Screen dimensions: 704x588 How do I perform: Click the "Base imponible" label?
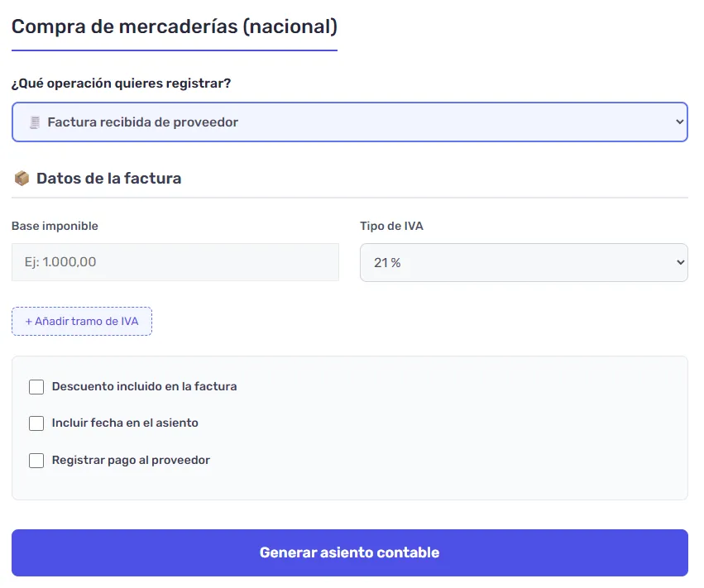[x=55, y=226]
